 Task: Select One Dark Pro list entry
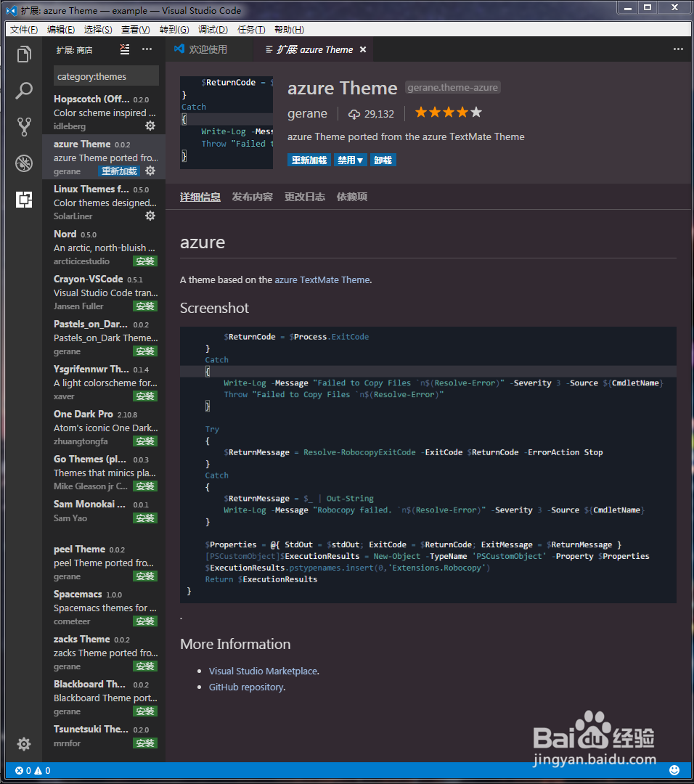point(104,428)
